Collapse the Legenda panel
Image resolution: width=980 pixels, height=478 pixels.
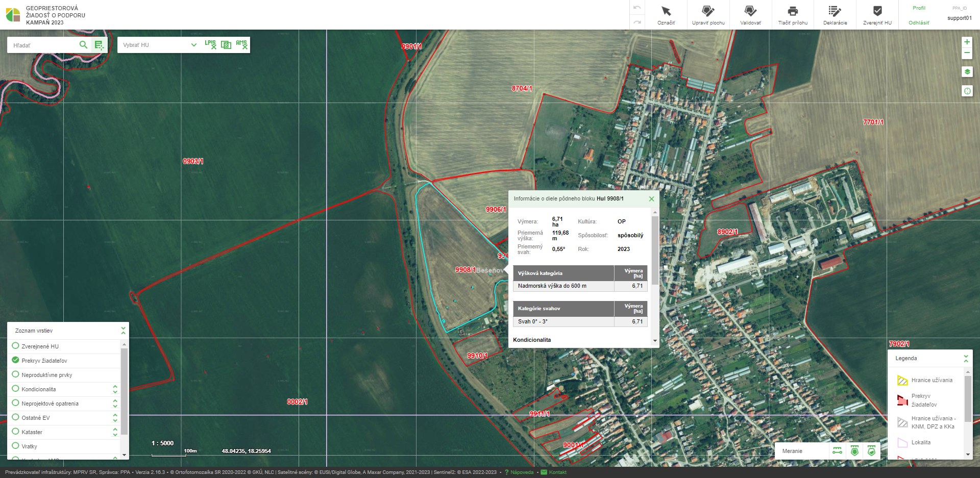[966, 358]
